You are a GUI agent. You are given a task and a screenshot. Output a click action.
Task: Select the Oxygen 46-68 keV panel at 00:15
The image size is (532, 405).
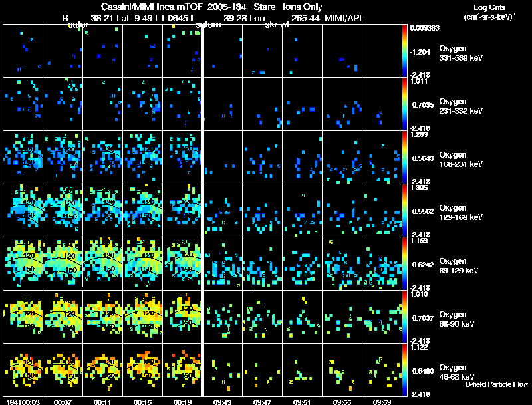click(143, 370)
